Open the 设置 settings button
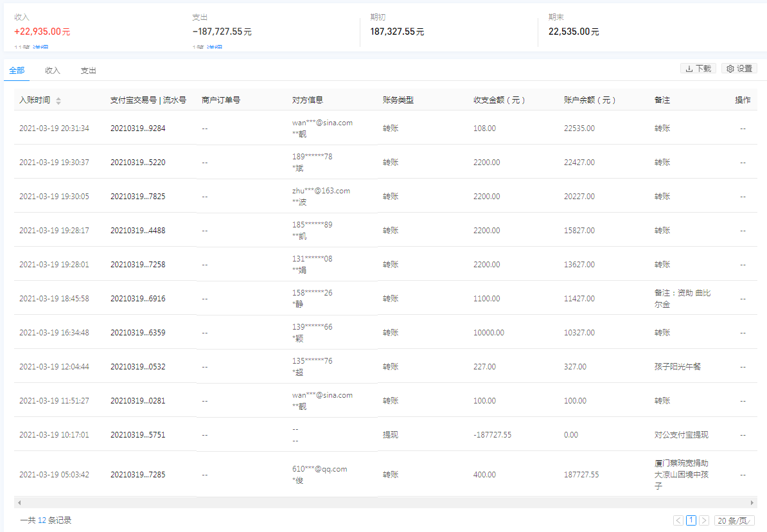Screen dimensions: 767x532 click(739, 69)
